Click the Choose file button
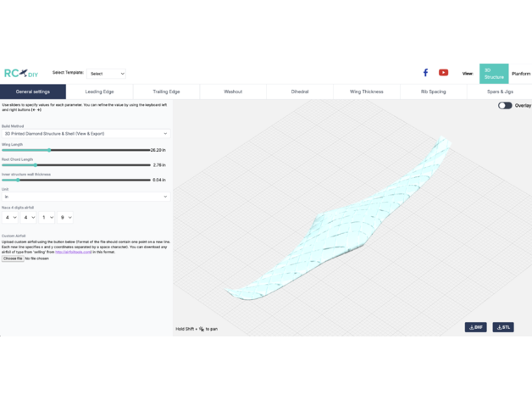 [13, 258]
